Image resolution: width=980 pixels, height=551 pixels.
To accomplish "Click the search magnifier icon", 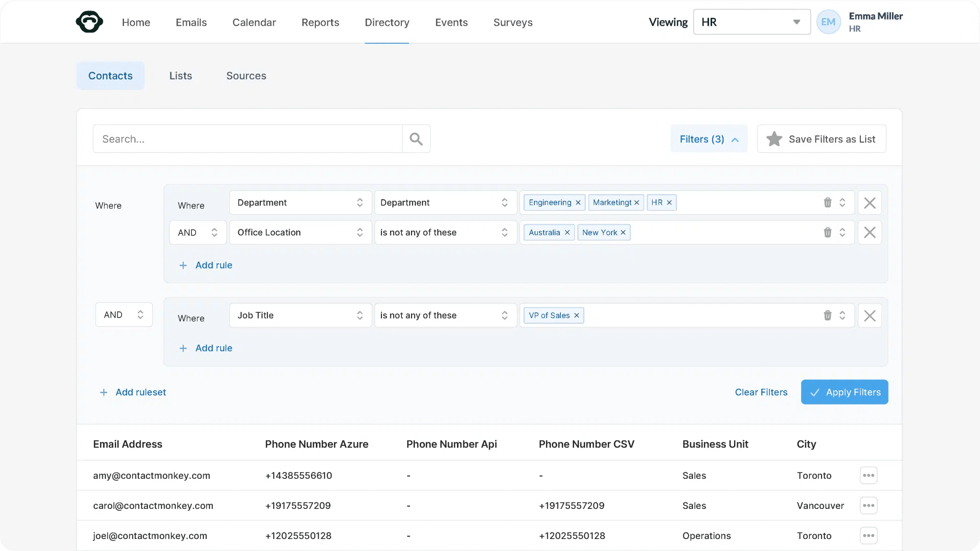I will click(416, 139).
